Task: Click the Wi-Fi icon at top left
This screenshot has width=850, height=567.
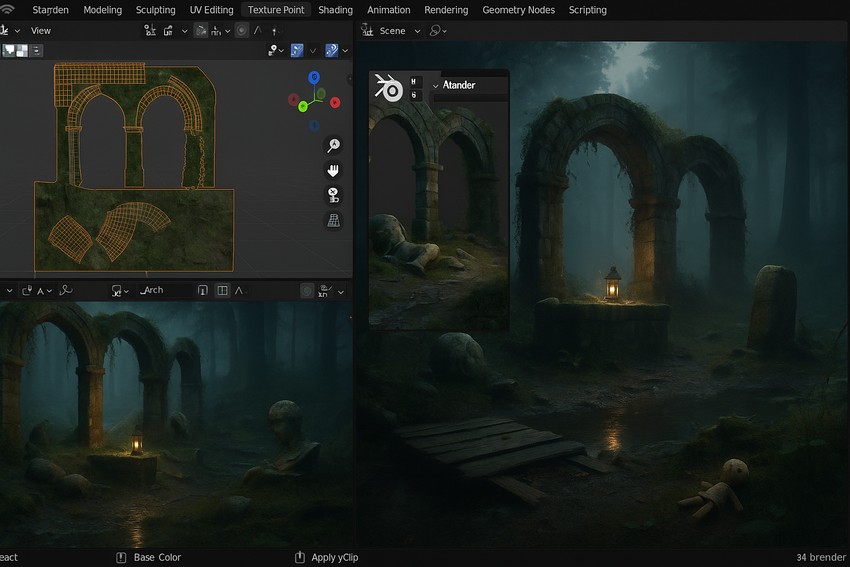Action: (8, 10)
